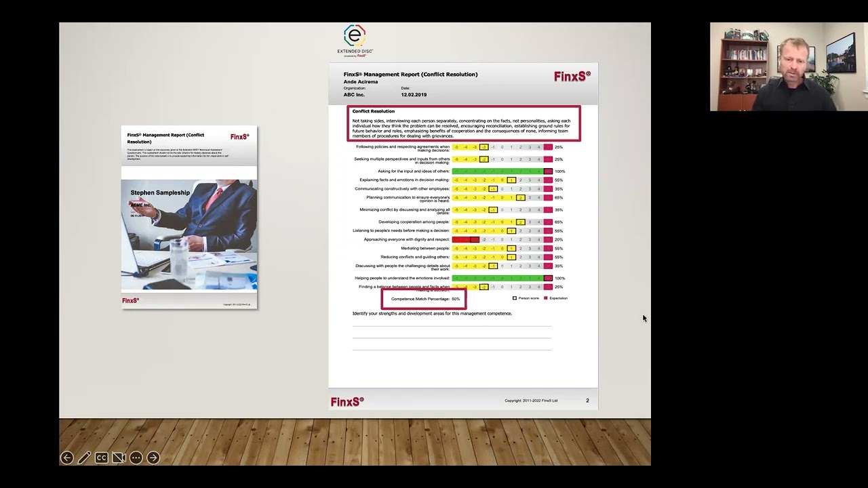
Task: Click the cover thumbnail title 'FinxS Management Report'
Action: (165, 138)
